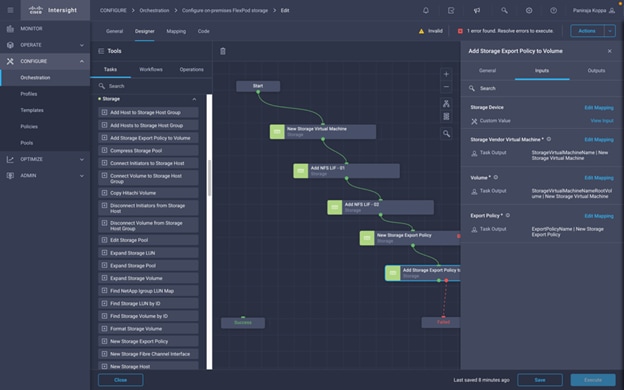Edit Mapping for Volume
This screenshot has width=624, height=390.
pyautogui.click(x=599, y=177)
